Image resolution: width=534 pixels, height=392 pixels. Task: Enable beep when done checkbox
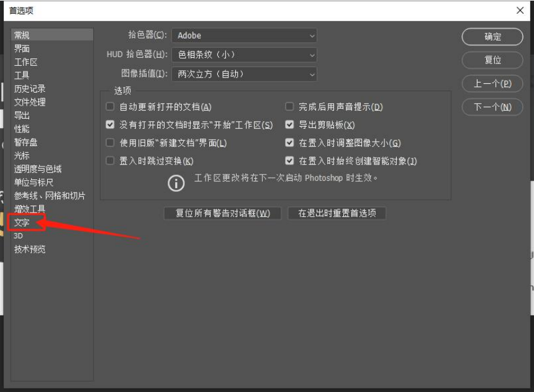289,106
